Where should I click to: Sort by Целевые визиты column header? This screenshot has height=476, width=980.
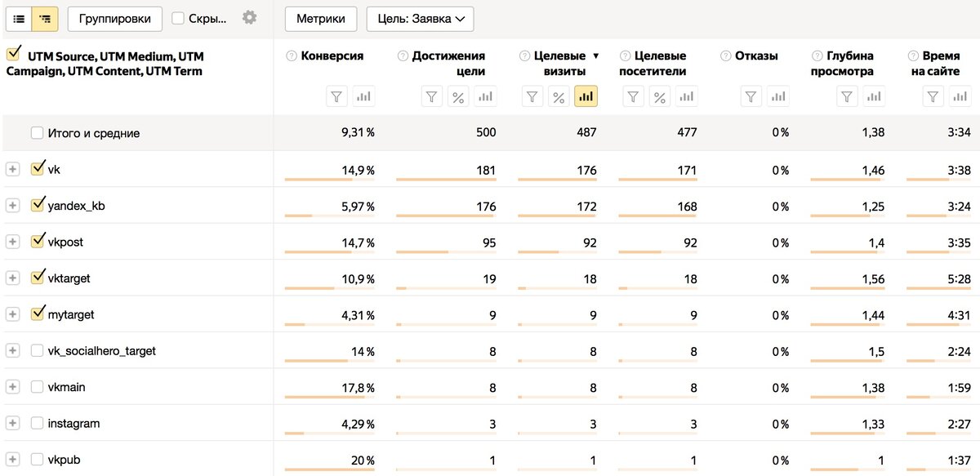(x=559, y=64)
